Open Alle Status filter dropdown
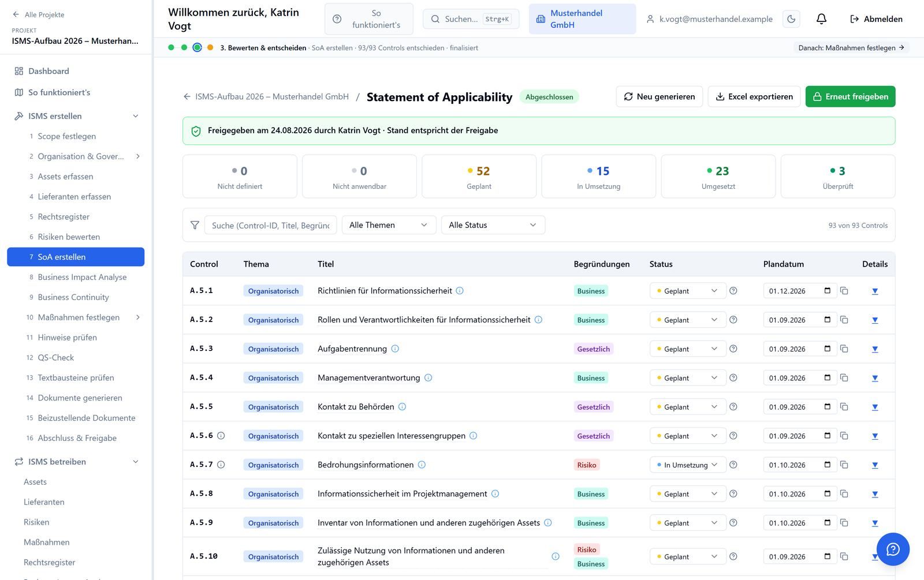Viewport: 924px width, 580px height. (x=493, y=225)
